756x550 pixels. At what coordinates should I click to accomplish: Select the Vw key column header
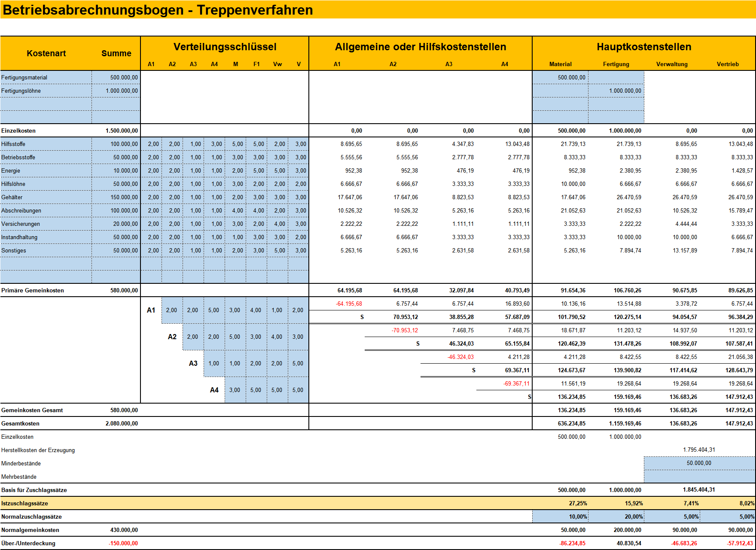[277, 64]
